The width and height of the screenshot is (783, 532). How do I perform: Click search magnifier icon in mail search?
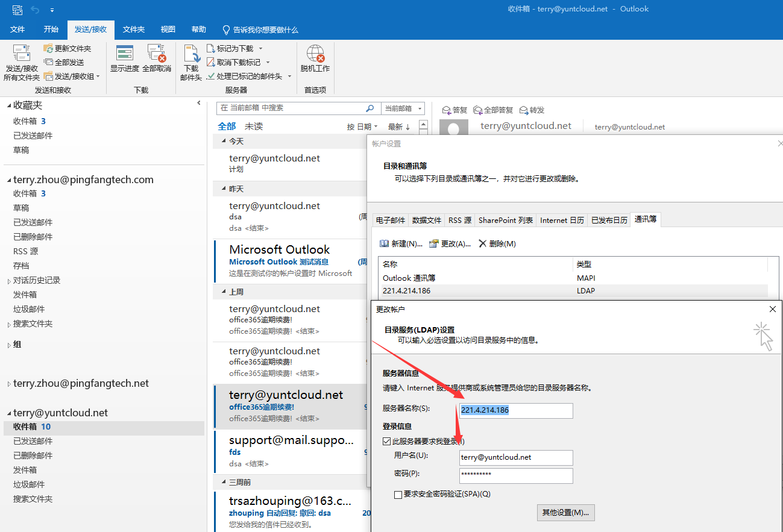(370, 108)
